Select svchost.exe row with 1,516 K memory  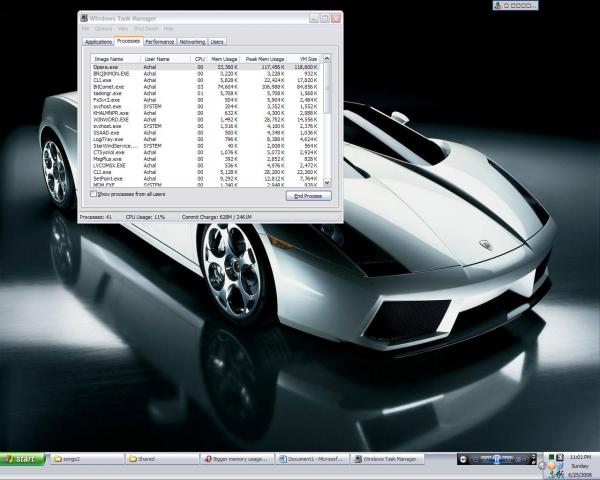207,126
